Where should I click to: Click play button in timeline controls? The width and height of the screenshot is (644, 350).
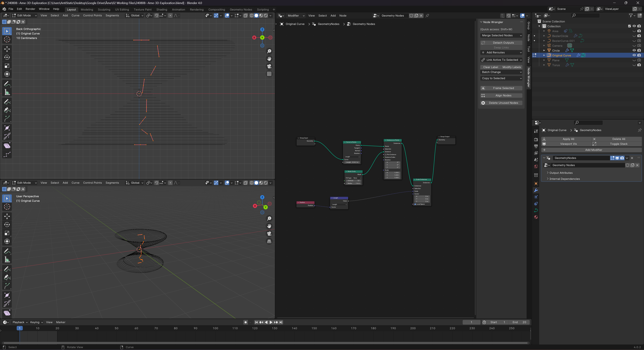pos(270,322)
